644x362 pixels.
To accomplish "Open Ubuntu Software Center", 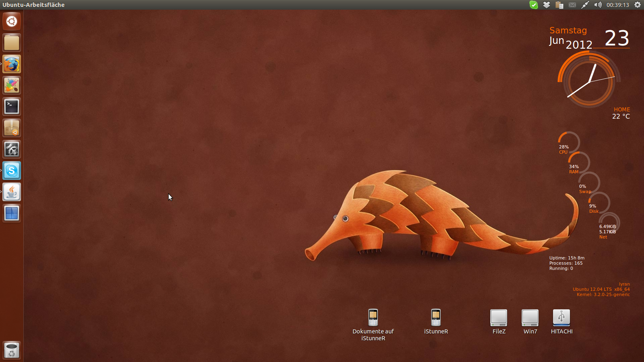I will (x=12, y=128).
